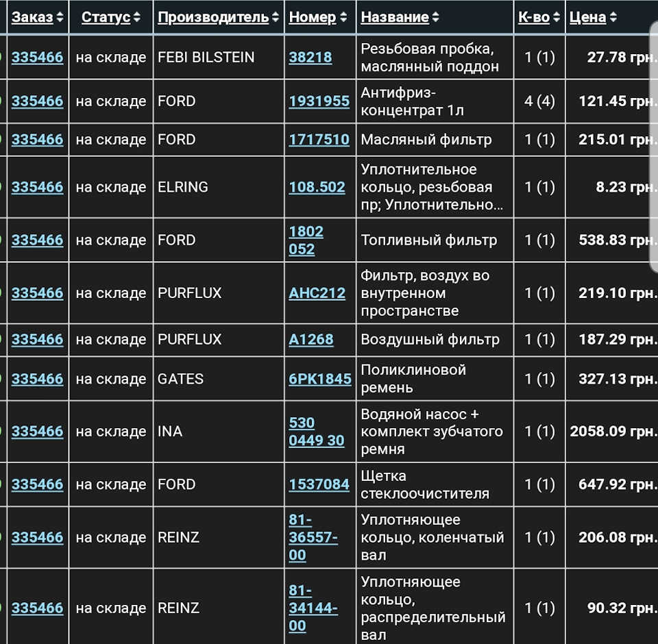
Task: Open wiper blade number 1537084
Action: point(319,484)
